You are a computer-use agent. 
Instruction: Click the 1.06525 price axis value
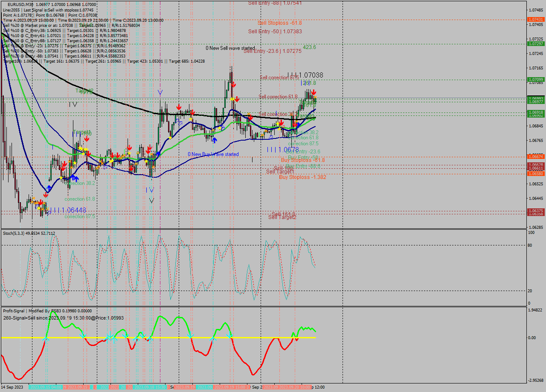click(536, 184)
